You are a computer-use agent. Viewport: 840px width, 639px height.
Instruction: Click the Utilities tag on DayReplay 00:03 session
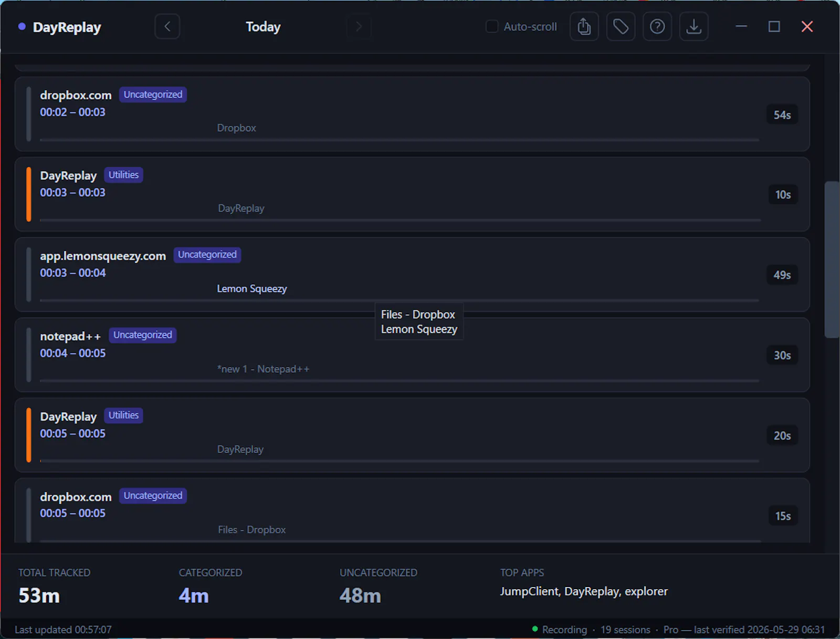[x=123, y=175]
